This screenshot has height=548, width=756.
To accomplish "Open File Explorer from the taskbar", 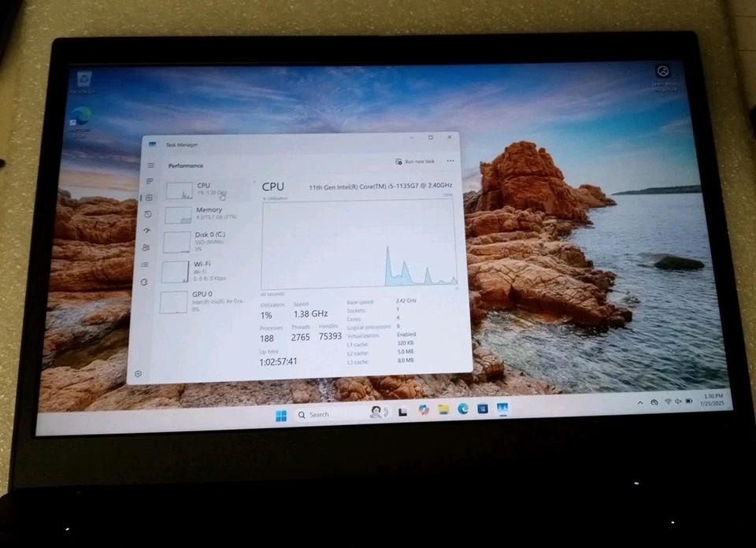I will coord(443,409).
